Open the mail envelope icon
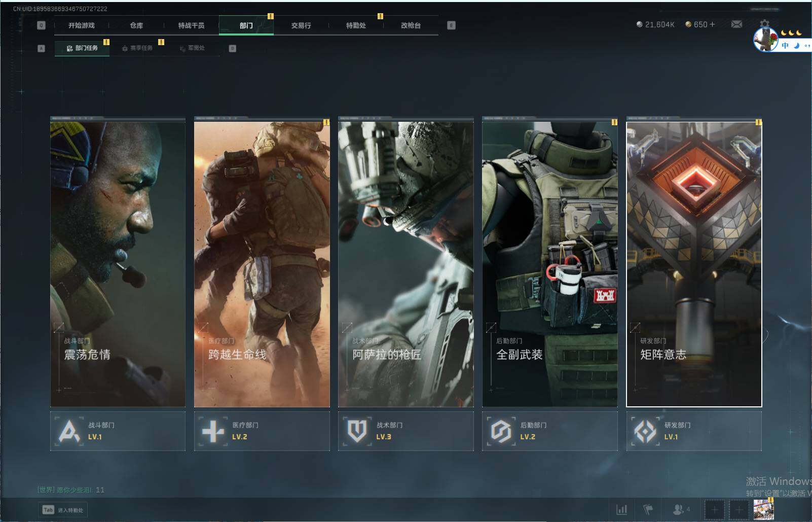The width and height of the screenshot is (812, 522). click(736, 24)
